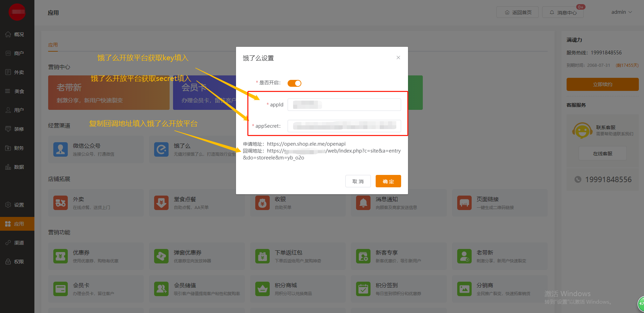Click the appSecret input field
The image size is (644, 313).
(x=344, y=126)
